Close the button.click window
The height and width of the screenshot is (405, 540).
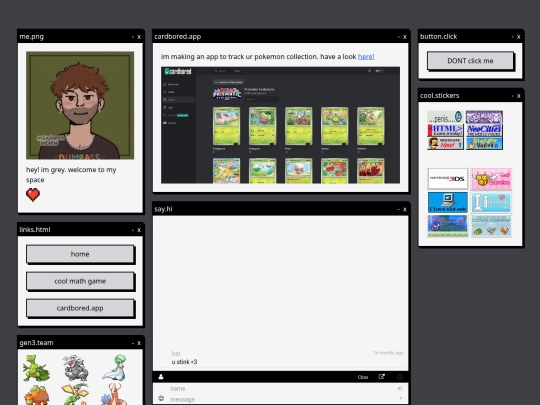[x=519, y=37]
